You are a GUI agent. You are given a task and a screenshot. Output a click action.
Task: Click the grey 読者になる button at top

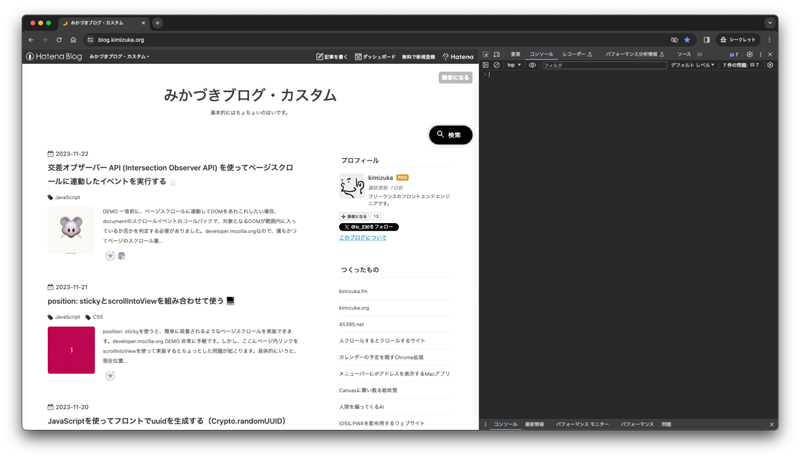point(456,78)
